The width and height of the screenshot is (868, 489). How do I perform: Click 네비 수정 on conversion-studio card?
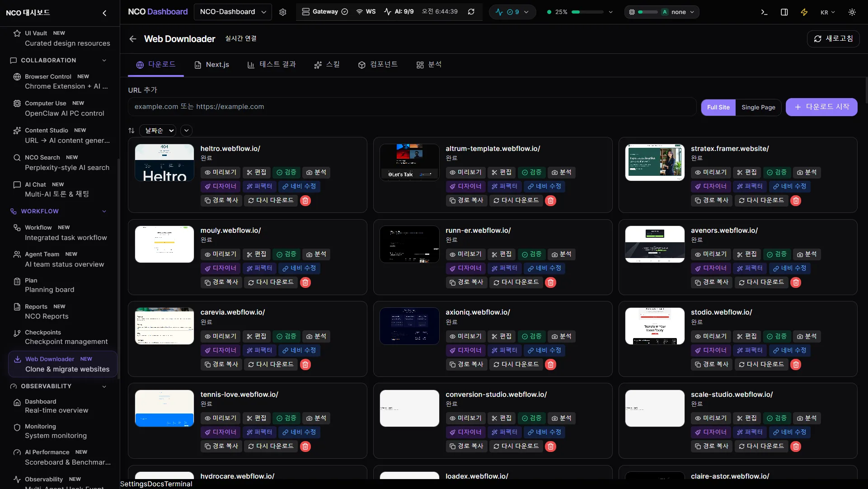[x=544, y=433]
